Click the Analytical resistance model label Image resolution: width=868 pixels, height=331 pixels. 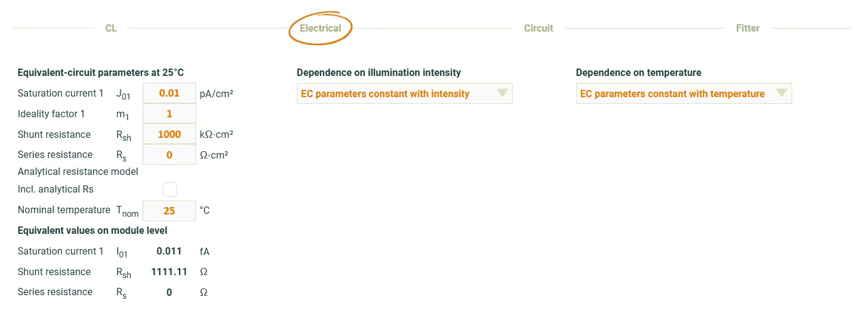pyautogui.click(x=78, y=171)
